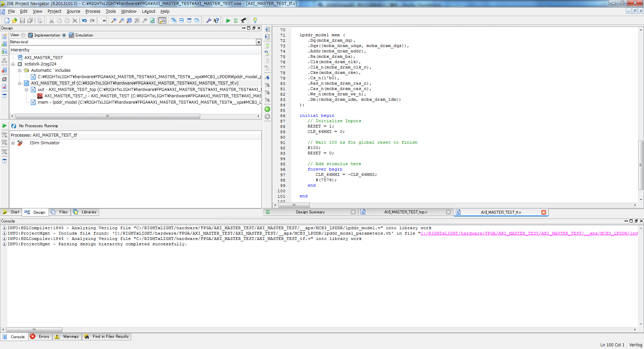Open the Behavioral simulation mode dropdown
The image size is (644, 349).
pyautogui.click(x=258, y=42)
